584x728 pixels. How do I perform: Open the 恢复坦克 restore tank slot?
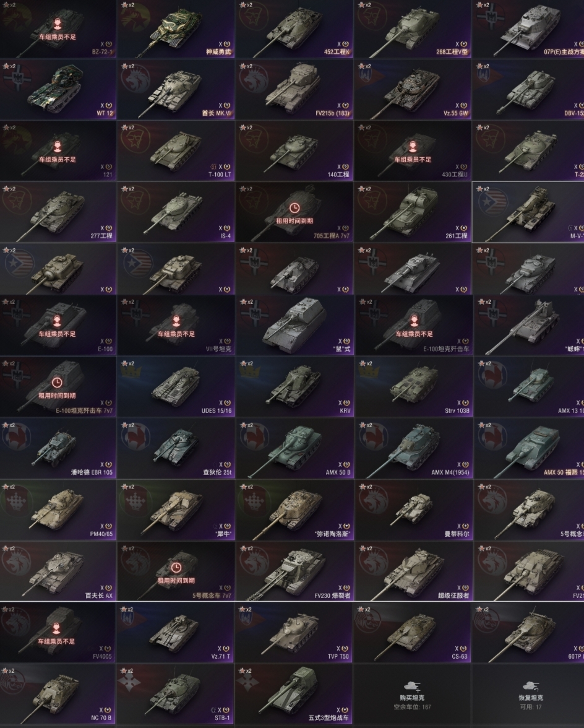529,694
